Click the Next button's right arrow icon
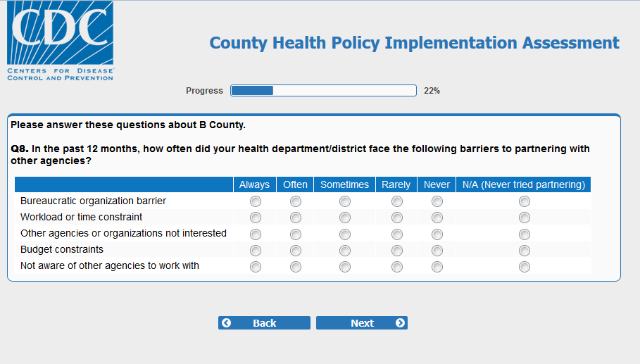Screen dimensions: 640x364 tap(400, 323)
